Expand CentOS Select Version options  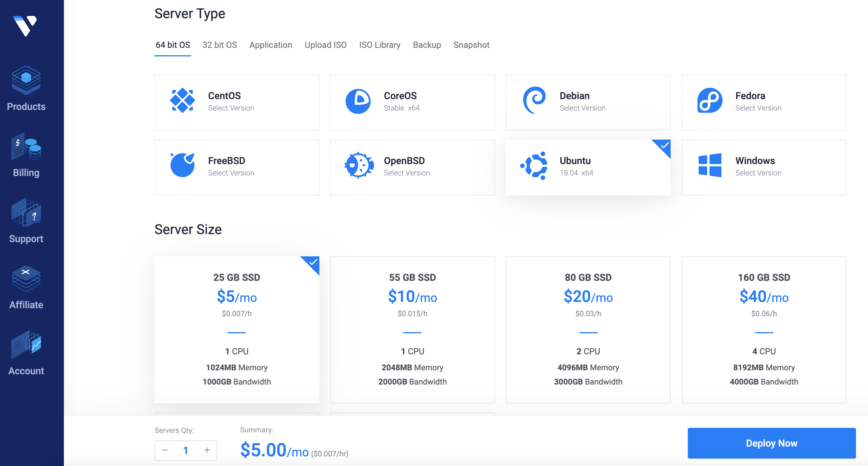(x=231, y=108)
